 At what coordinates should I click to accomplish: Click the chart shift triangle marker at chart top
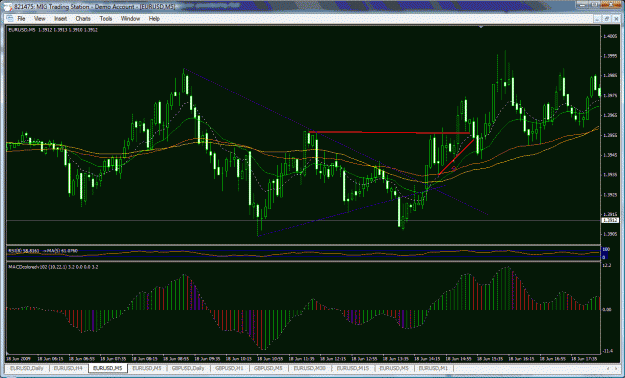[x=481, y=27]
